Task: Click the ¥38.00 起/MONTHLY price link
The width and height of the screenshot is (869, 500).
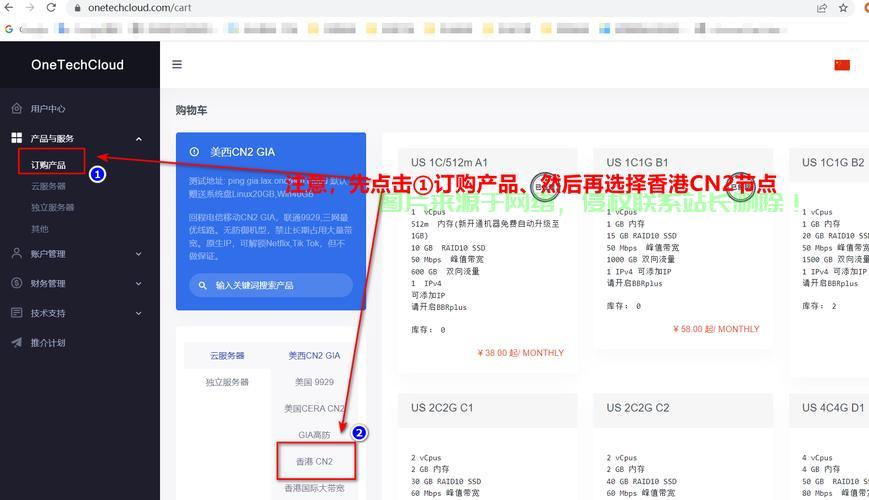Action: click(522, 353)
